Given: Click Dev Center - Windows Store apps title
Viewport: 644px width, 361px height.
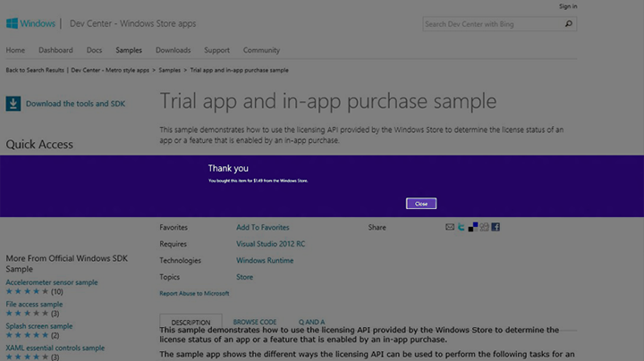Looking at the screenshot, I should pyautogui.click(x=132, y=23).
